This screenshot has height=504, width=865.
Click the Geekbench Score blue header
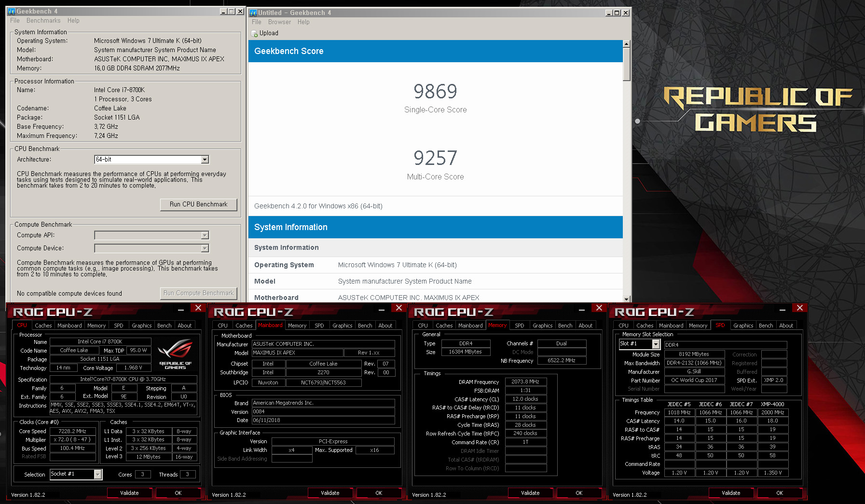[x=435, y=51]
